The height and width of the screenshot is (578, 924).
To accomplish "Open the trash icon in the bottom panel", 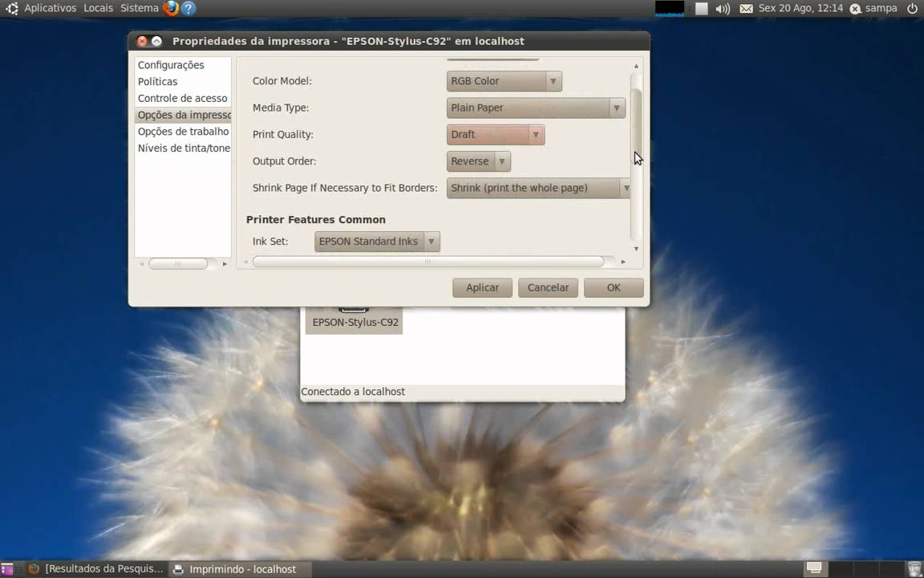I will 914,568.
